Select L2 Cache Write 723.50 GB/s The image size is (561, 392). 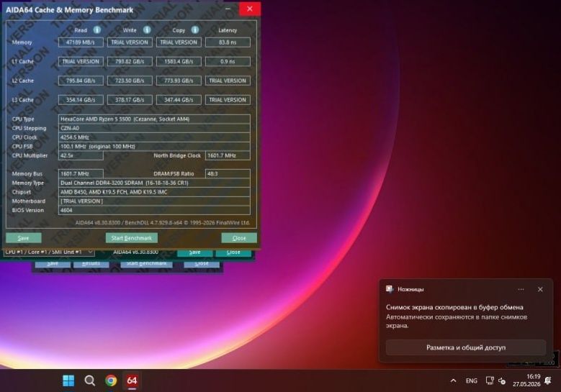point(130,81)
